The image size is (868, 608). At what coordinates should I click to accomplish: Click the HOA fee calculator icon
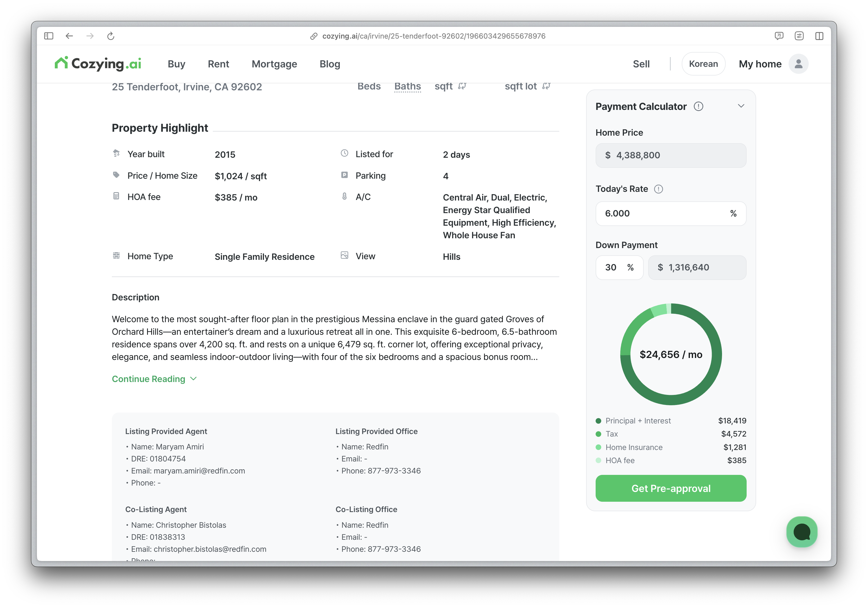click(x=116, y=196)
